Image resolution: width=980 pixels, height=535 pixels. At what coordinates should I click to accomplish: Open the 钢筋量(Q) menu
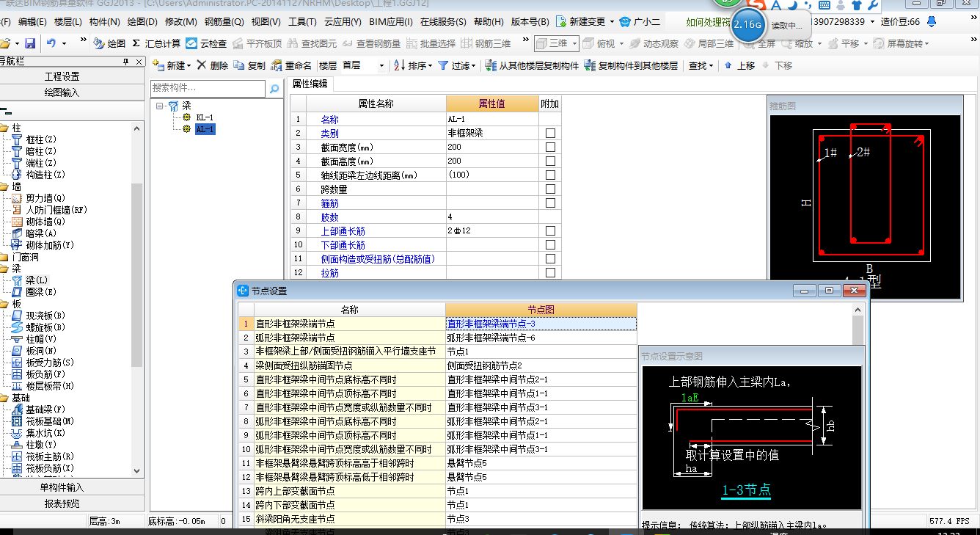tap(224, 22)
